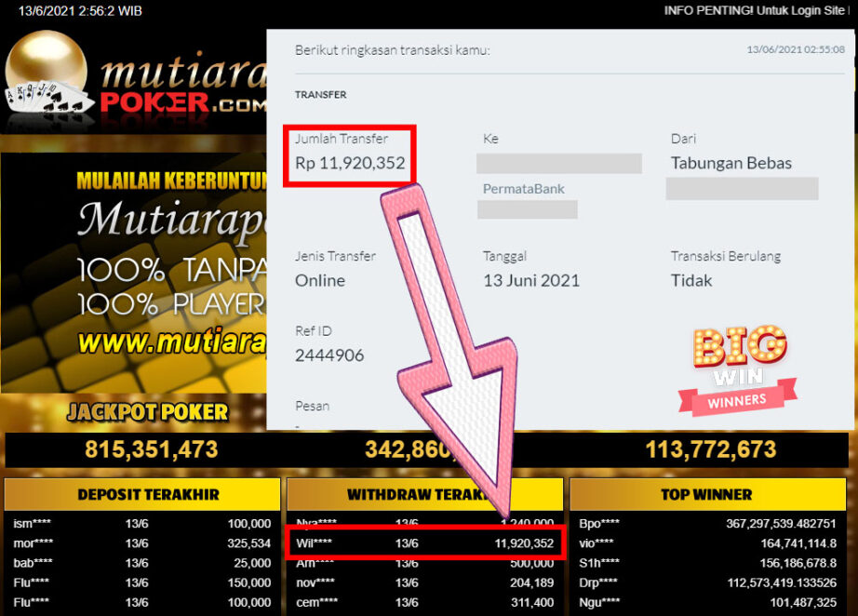Click the receipt timestamp 13/06/2021 02:55:08
The height and width of the screenshot is (616, 858).
[x=796, y=50]
